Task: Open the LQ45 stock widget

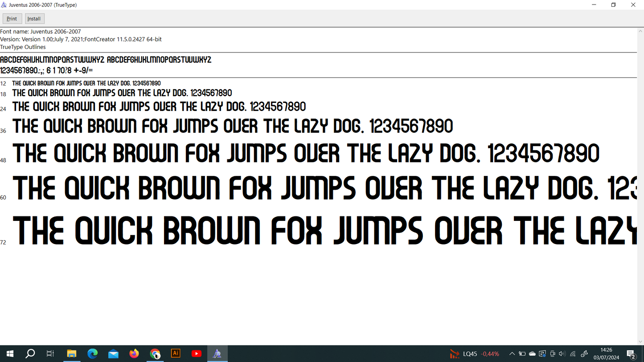Action: tap(475, 354)
